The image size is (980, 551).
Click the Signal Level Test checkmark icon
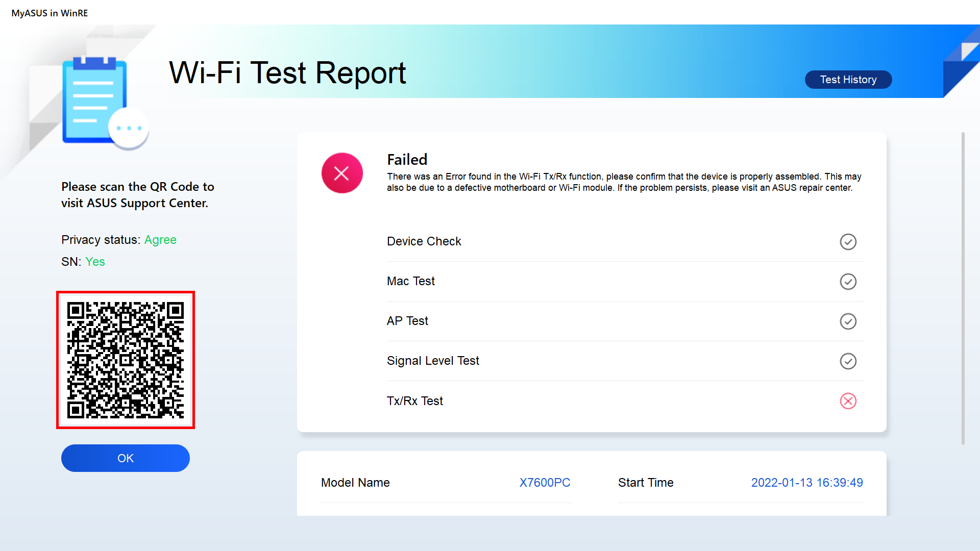point(848,361)
